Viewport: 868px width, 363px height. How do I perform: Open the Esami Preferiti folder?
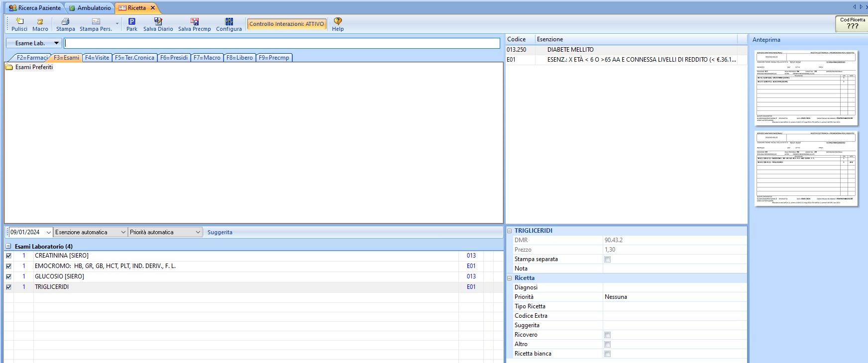[29, 67]
